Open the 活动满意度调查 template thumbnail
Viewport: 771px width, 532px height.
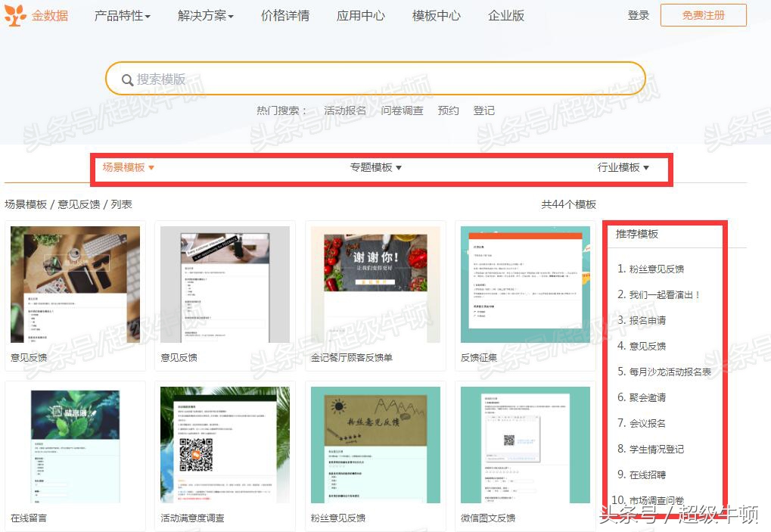click(225, 445)
